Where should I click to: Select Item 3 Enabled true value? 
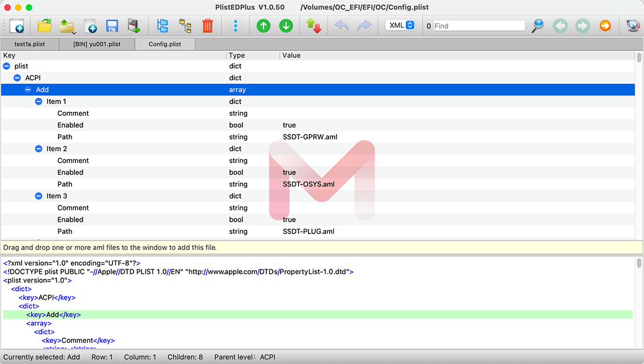289,219
